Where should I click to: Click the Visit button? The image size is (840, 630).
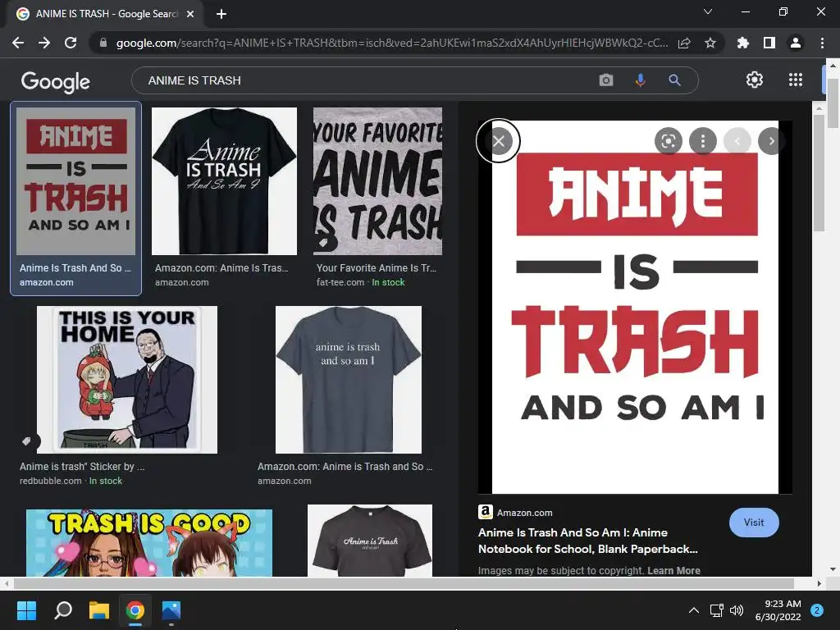pos(754,523)
